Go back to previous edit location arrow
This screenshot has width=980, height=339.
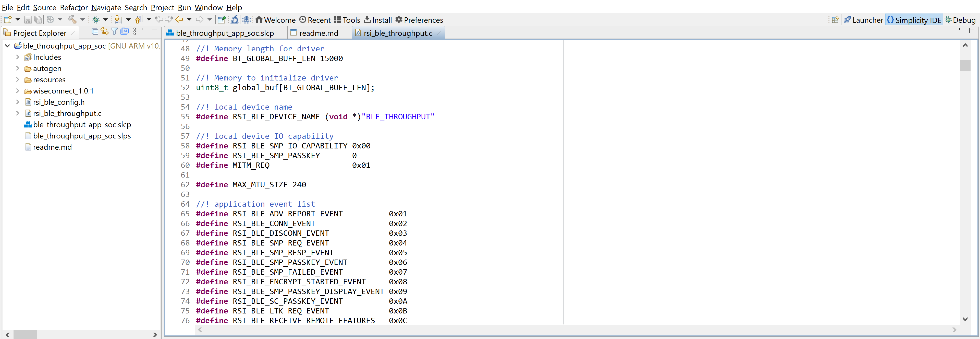click(x=179, y=19)
